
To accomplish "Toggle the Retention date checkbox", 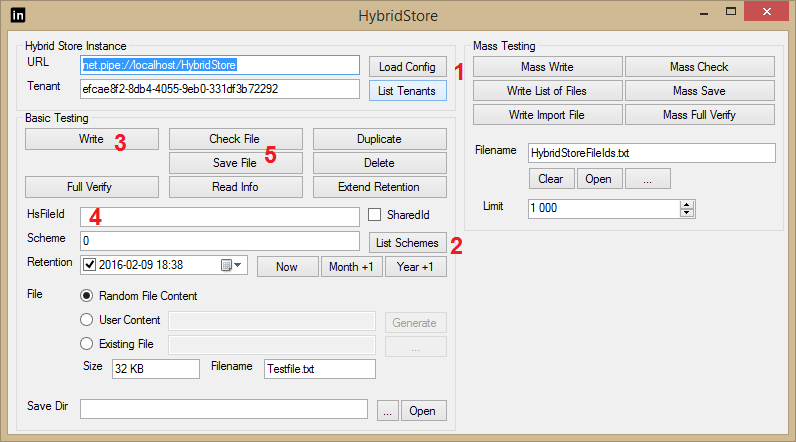I will point(89,265).
